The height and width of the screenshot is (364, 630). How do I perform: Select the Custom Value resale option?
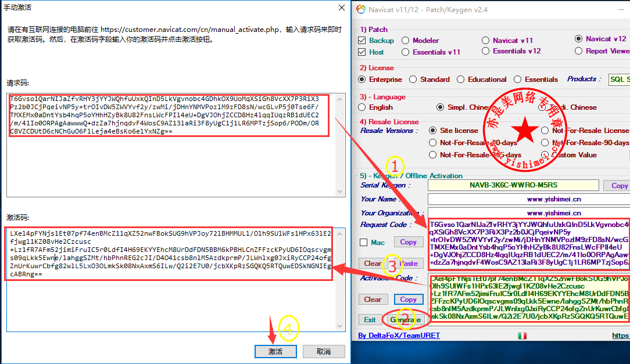(x=545, y=155)
